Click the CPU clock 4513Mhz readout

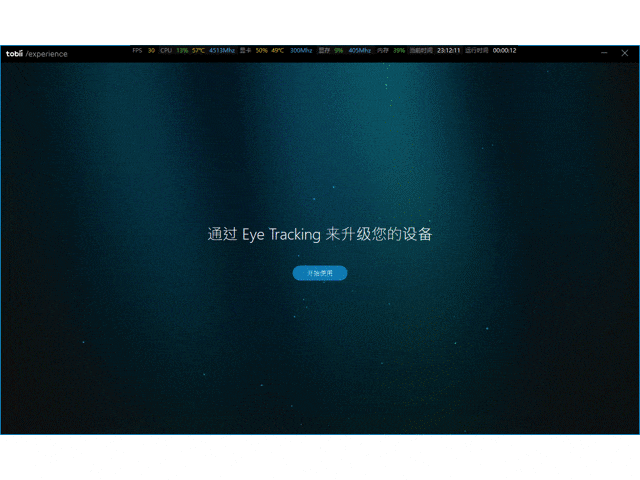(222, 51)
